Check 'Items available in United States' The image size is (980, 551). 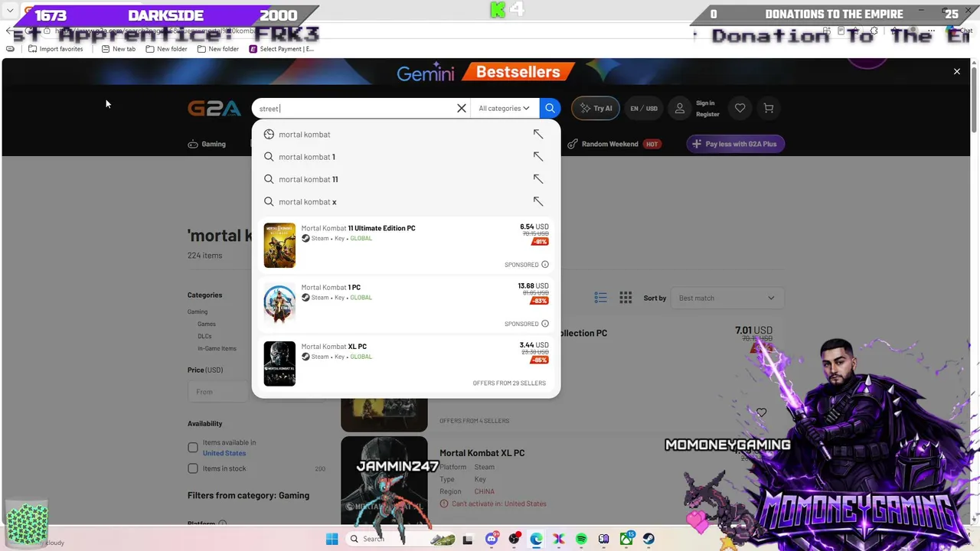click(193, 448)
